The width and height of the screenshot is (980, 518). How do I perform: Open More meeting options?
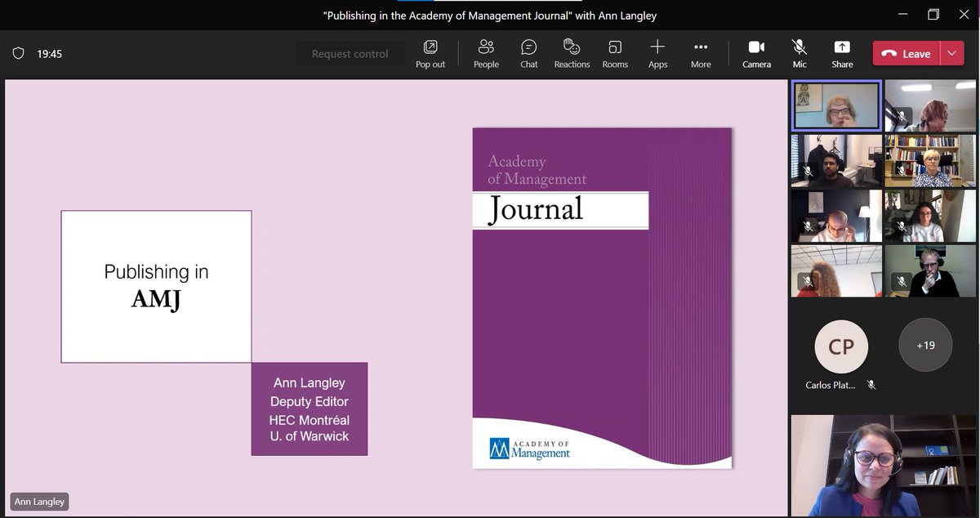pyautogui.click(x=701, y=54)
